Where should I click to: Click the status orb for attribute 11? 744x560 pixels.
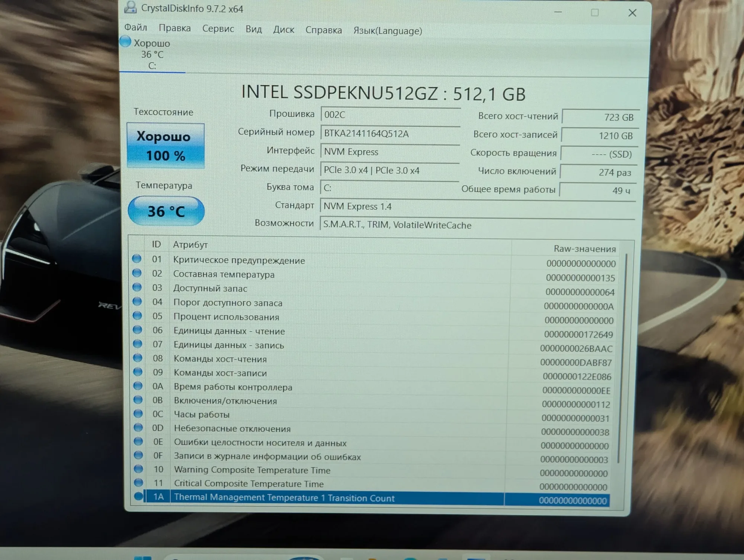point(138,482)
